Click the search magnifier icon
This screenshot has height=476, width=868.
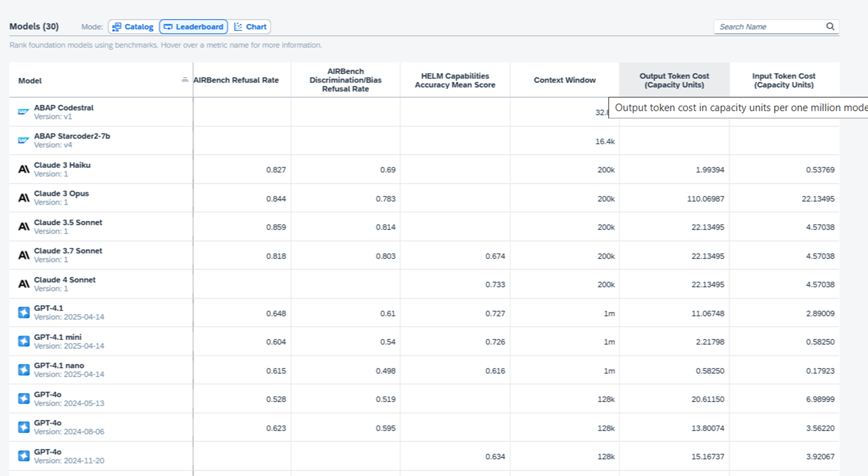(830, 27)
